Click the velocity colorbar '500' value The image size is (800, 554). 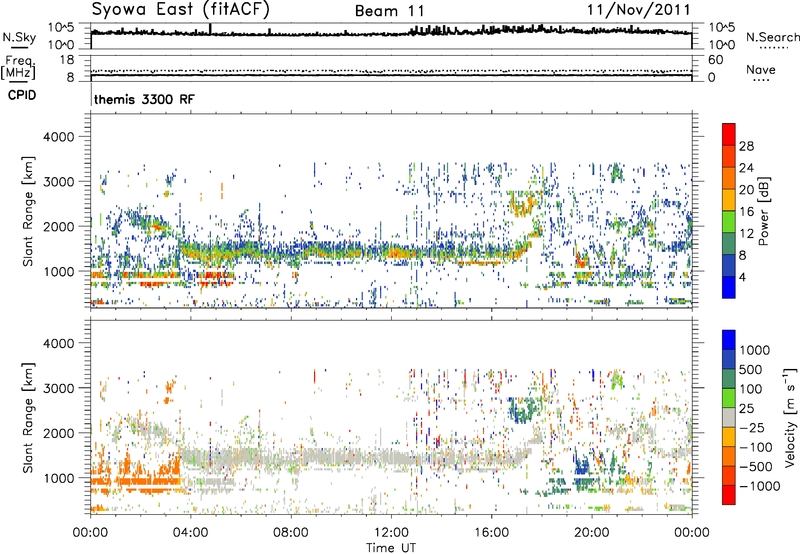(x=751, y=369)
